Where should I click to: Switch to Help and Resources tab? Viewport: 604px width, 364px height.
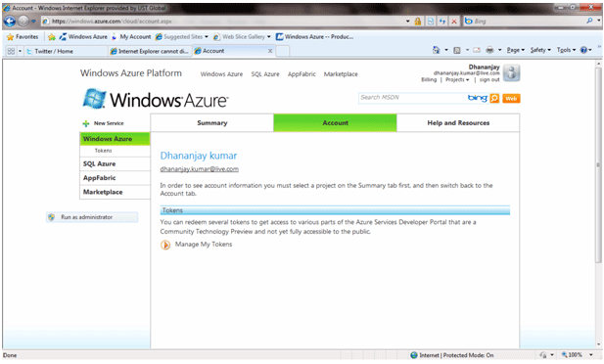point(458,123)
